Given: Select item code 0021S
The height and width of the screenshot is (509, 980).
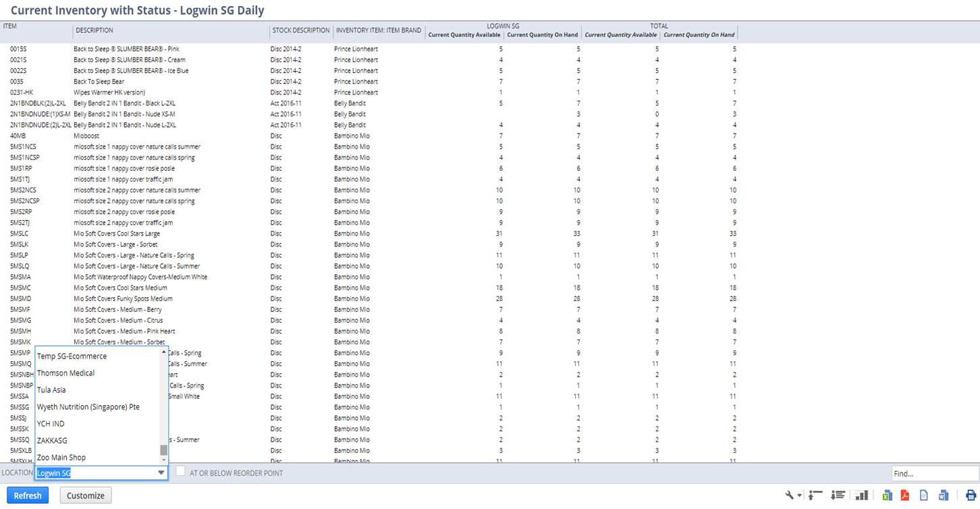Looking at the screenshot, I should (x=19, y=60).
